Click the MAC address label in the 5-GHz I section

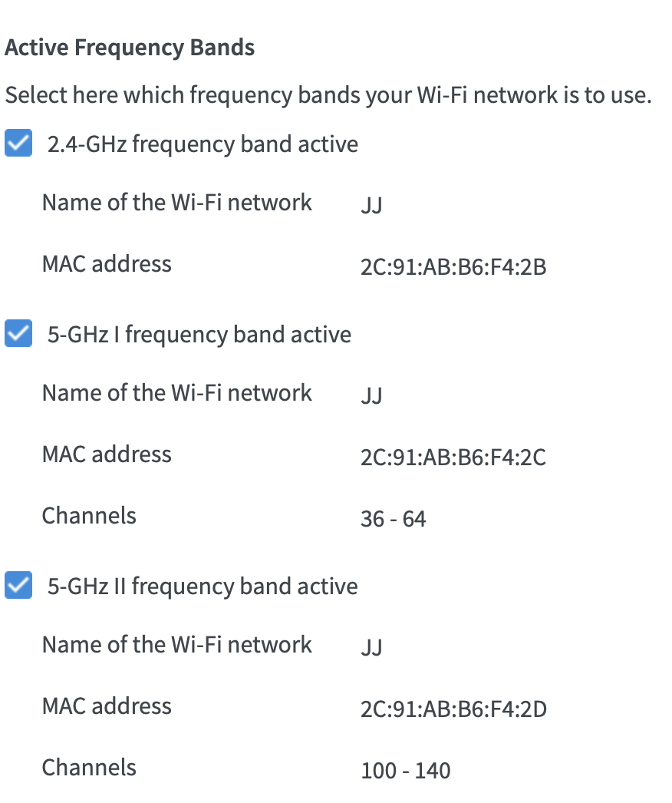point(107,454)
